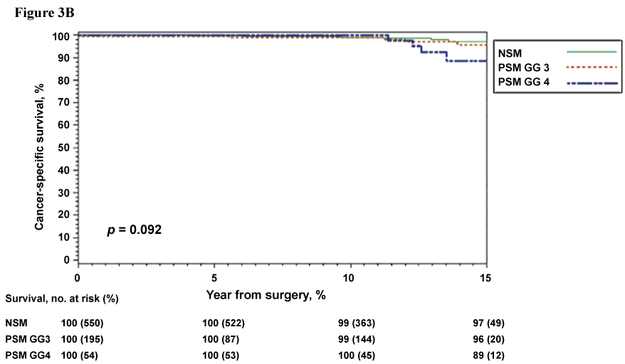Viewport: 625px width, 364px height.
Task: Click the y-axis tick label 90
Action: pos(64,58)
